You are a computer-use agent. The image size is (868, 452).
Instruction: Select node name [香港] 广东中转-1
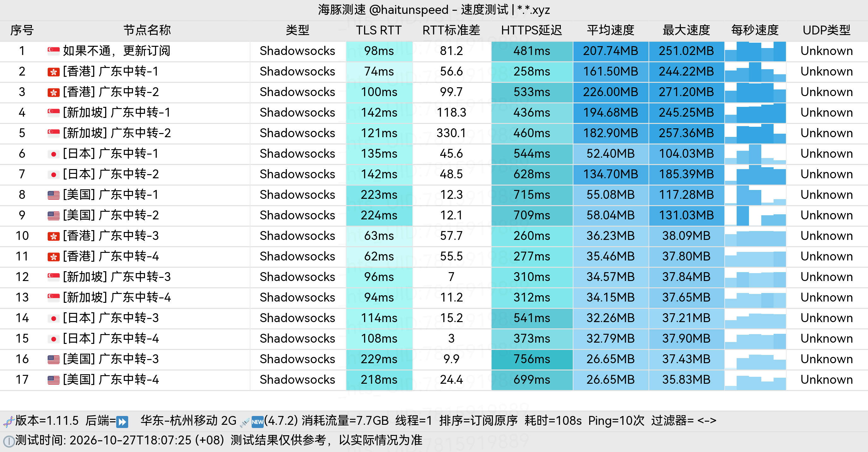point(111,71)
